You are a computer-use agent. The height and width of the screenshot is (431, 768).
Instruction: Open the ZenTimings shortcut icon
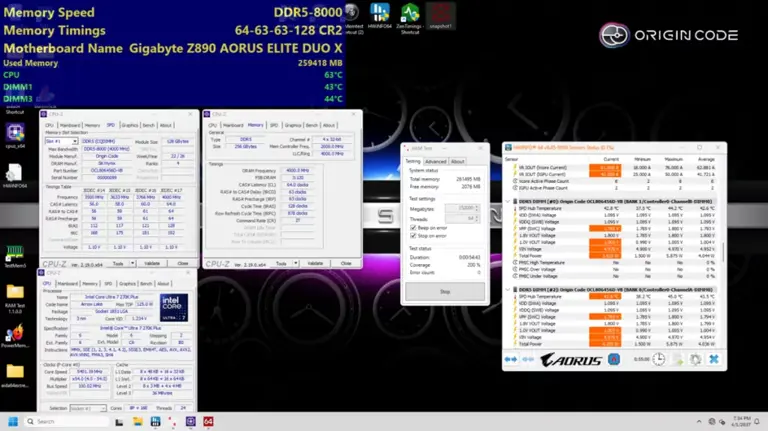click(410, 18)
